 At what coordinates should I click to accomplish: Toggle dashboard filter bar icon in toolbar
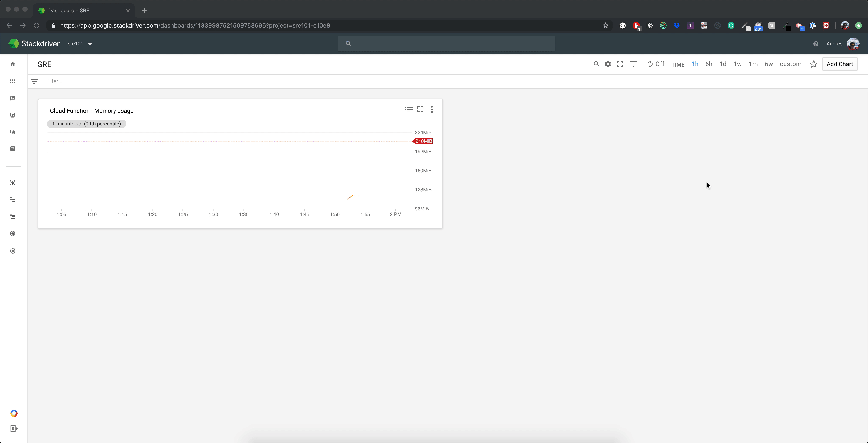coord(633,64)
